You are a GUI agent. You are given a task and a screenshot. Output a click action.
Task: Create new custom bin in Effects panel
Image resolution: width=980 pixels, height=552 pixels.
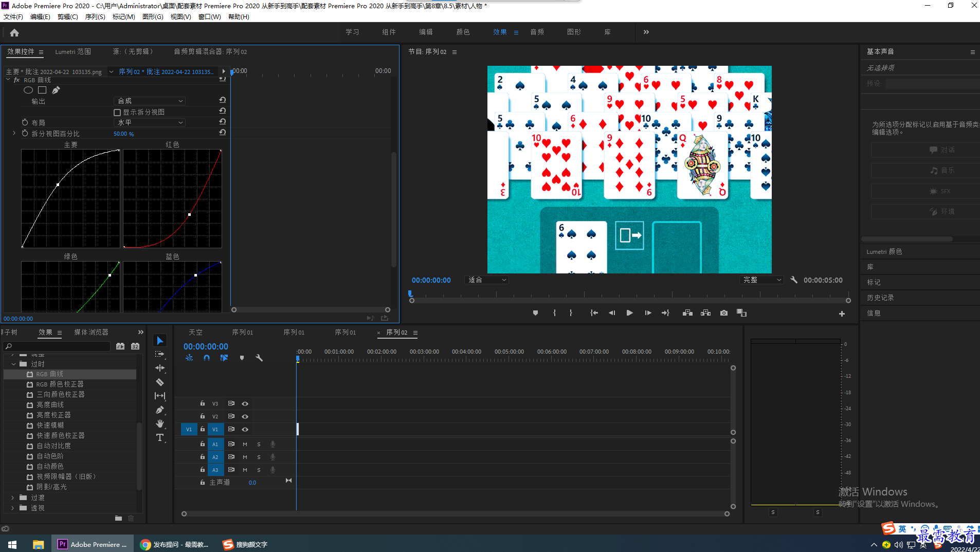point(118,518)
